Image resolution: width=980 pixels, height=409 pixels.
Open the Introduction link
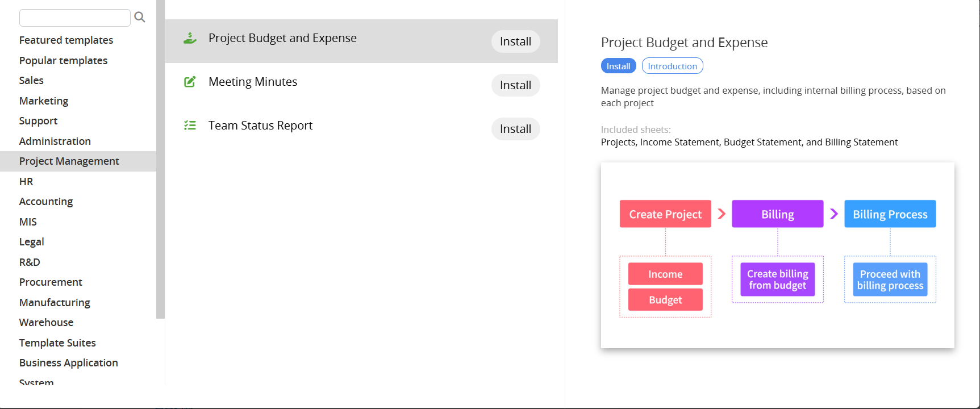click(672, 66)
